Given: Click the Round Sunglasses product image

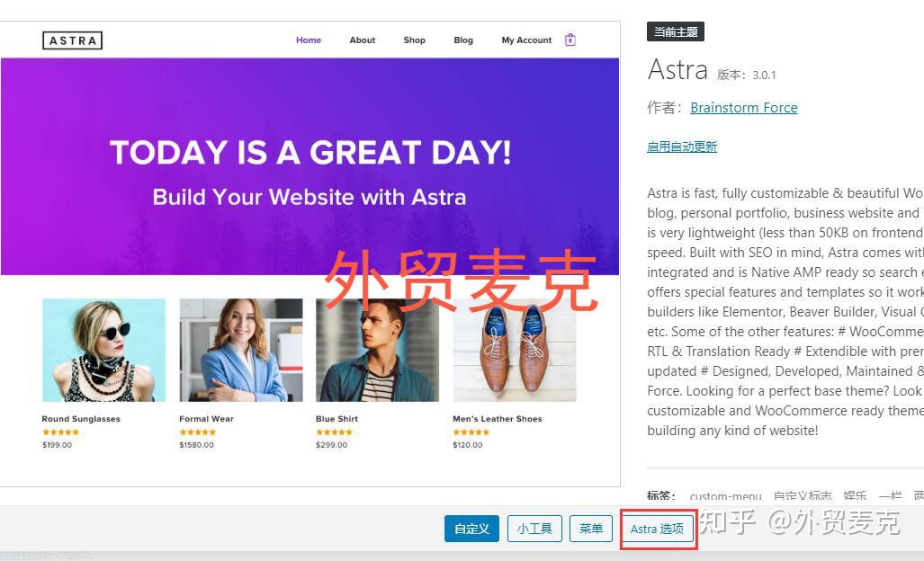Looking at the screenshot, I should 103,351.
